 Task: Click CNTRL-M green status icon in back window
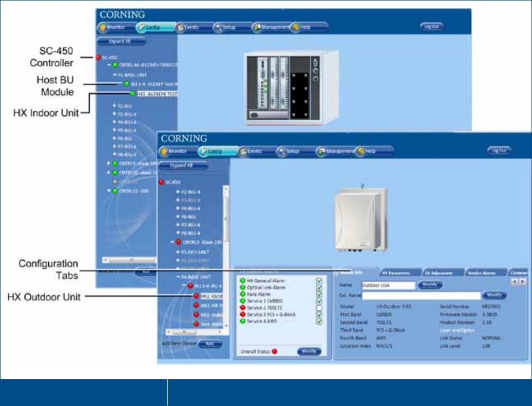point(115,65)
